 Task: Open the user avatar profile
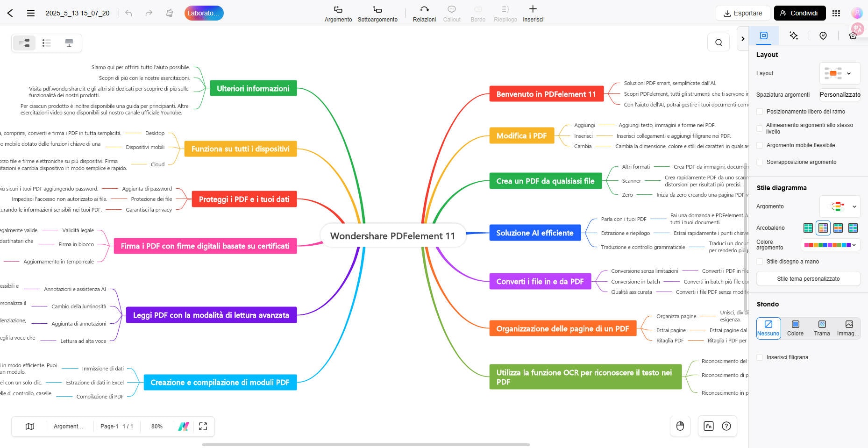(x=857, y=13)
